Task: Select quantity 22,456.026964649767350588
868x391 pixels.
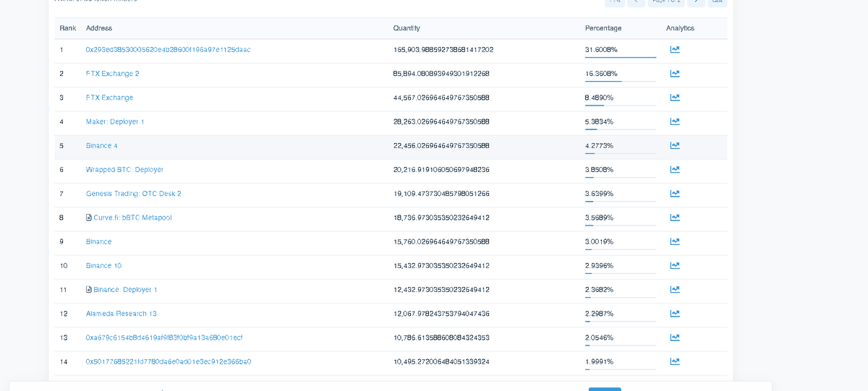Action: tap(441, 145)
